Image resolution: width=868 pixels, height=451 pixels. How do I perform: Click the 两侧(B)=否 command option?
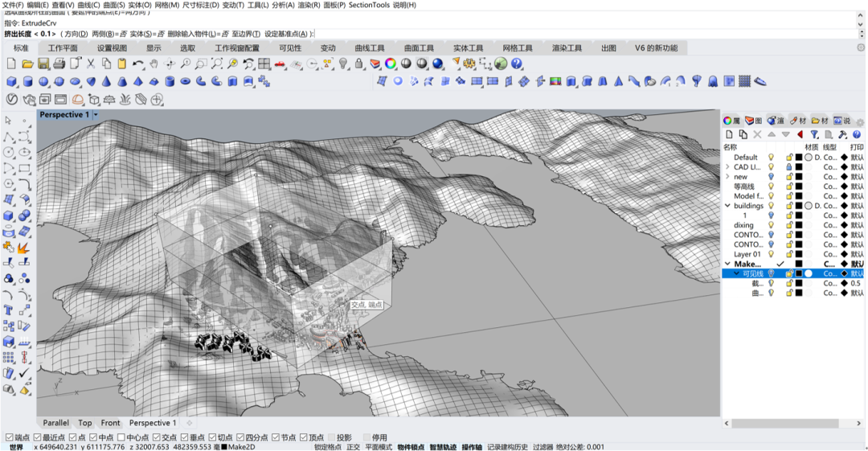click(x=109, y=34)
